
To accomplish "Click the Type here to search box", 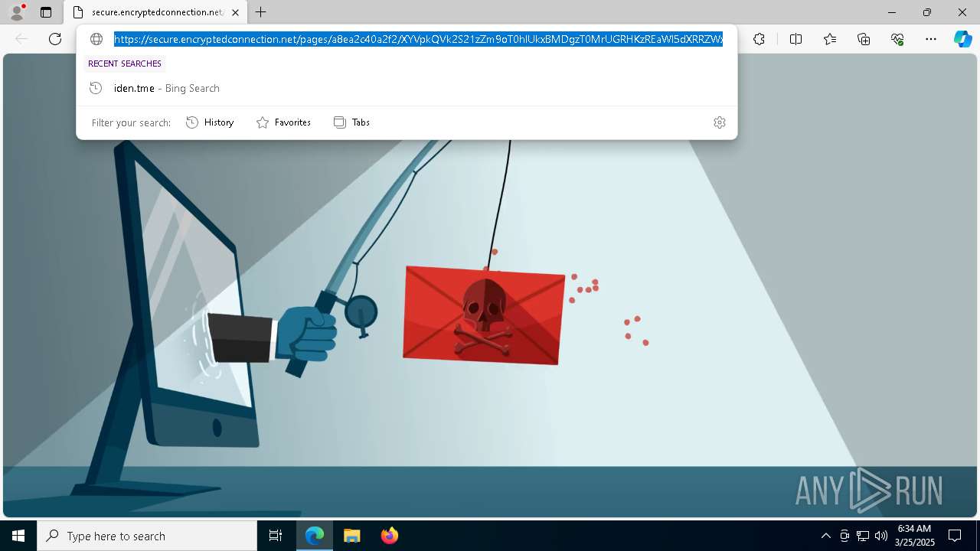I will click(x=147, y=536).
